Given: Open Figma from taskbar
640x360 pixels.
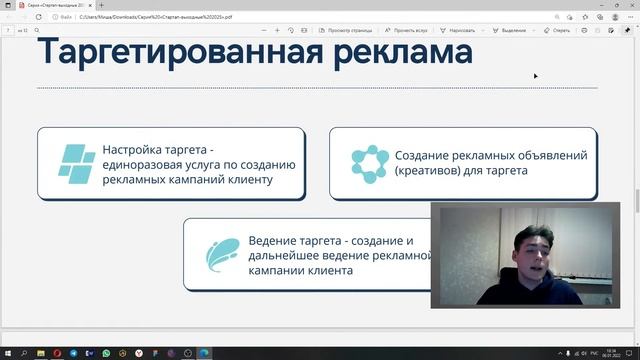Looking at the screenshot, I should [155, 353].
